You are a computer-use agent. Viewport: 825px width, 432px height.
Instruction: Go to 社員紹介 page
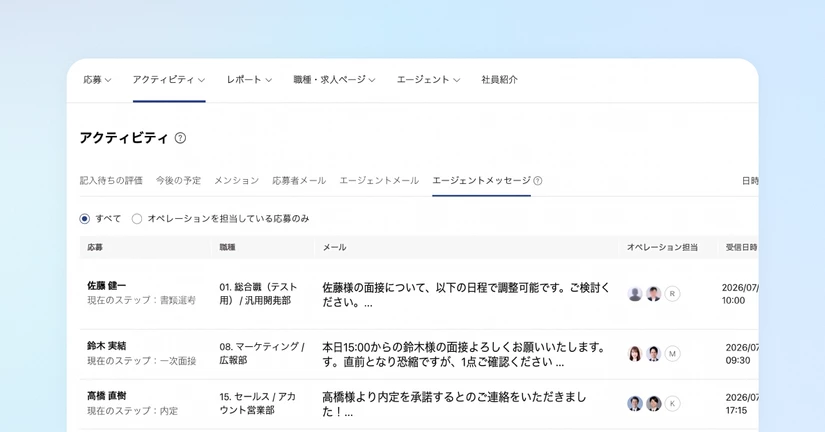point(499,80)
